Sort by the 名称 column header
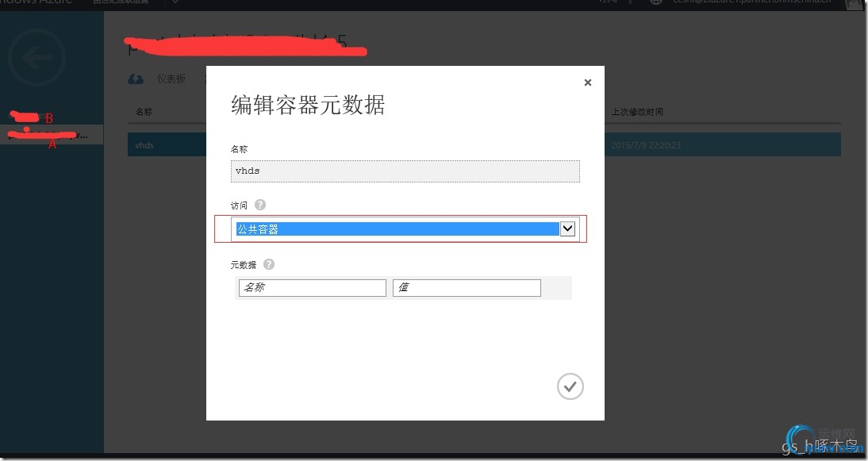This screenshot has width=868, height=461. [x=144, y=112]
